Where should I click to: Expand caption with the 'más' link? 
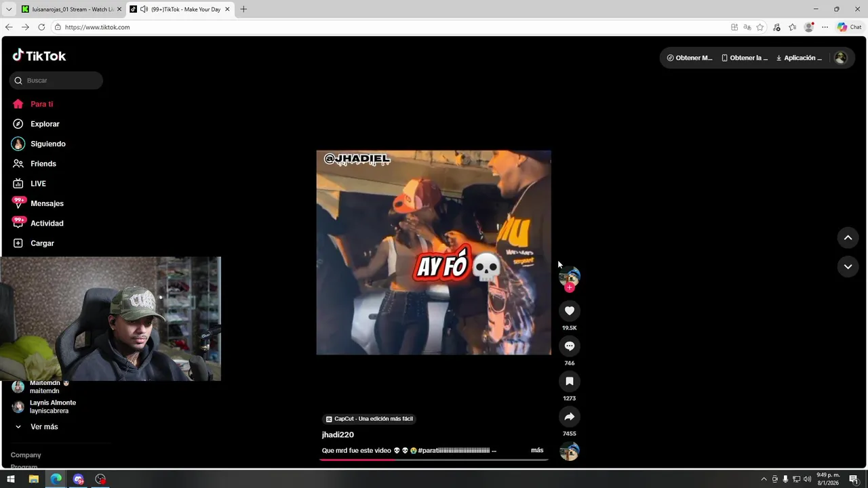537,450
